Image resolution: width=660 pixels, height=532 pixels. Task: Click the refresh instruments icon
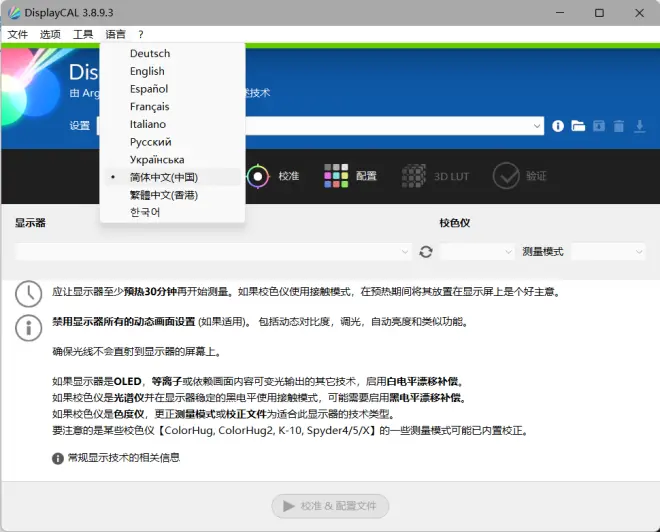click(x=426, y=252)
